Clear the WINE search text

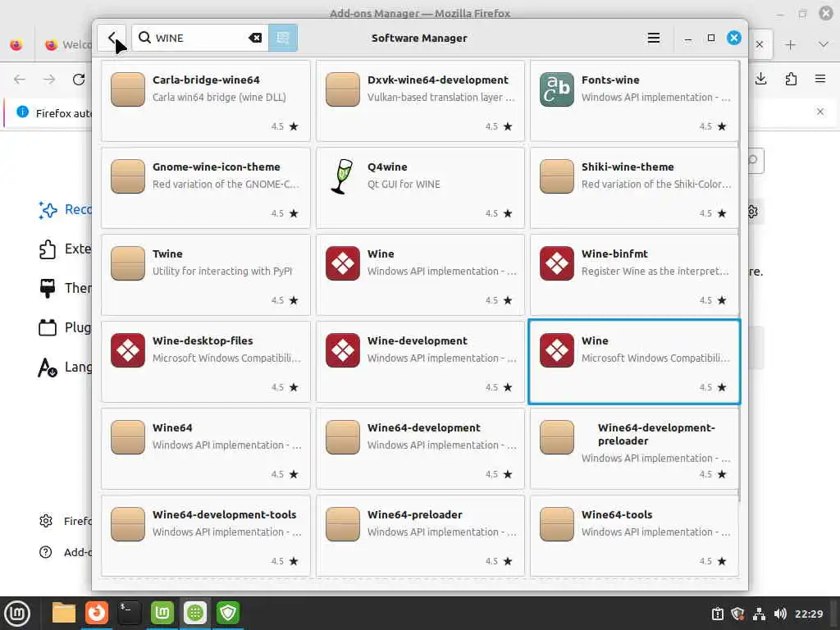click(x=255, y=38)
